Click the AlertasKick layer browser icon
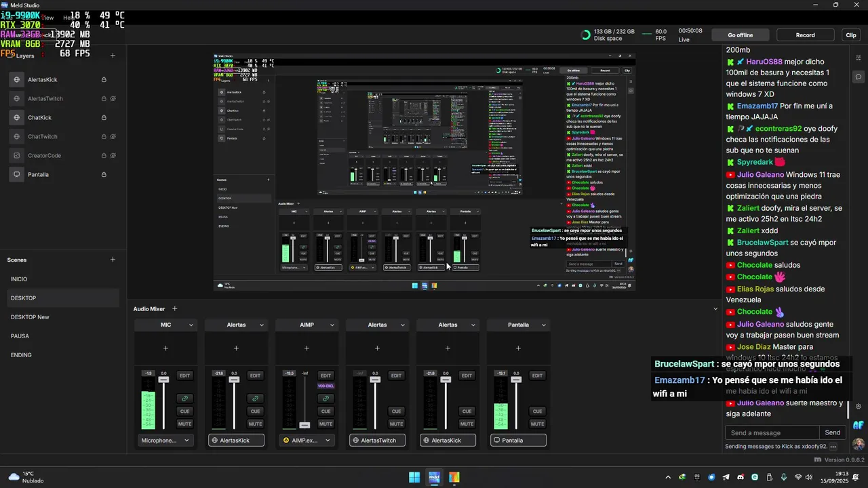The height and width of the screenshot is (488, 868). pos(17,79)
